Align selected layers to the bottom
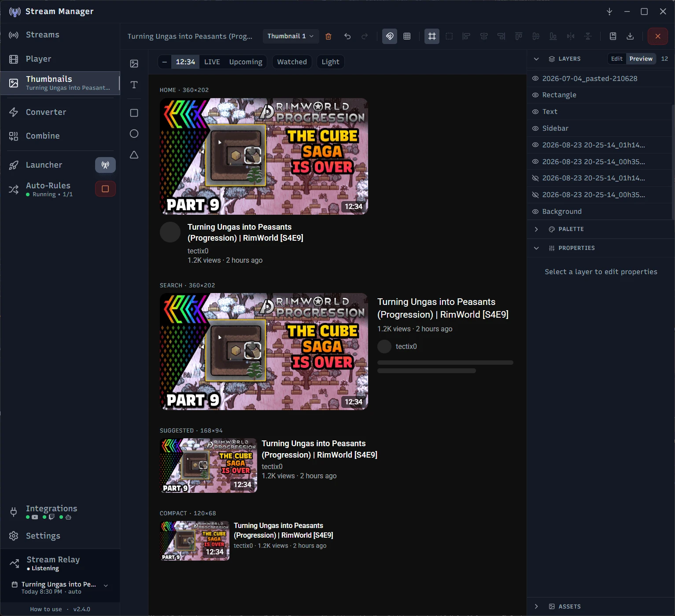This screenshot has width=675, height=616. [553, 36]
